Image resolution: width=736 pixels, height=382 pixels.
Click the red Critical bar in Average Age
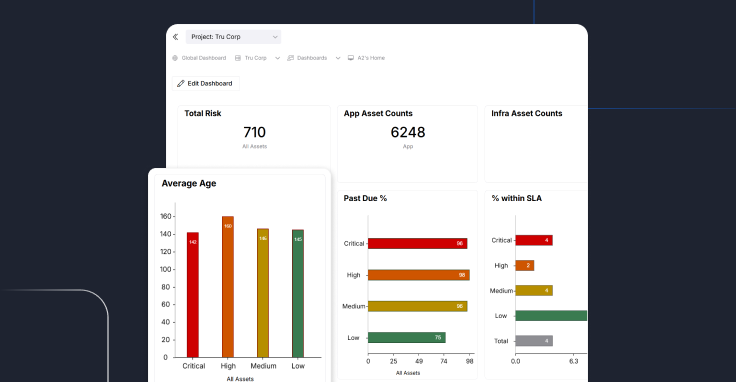[x=192, y=295]
